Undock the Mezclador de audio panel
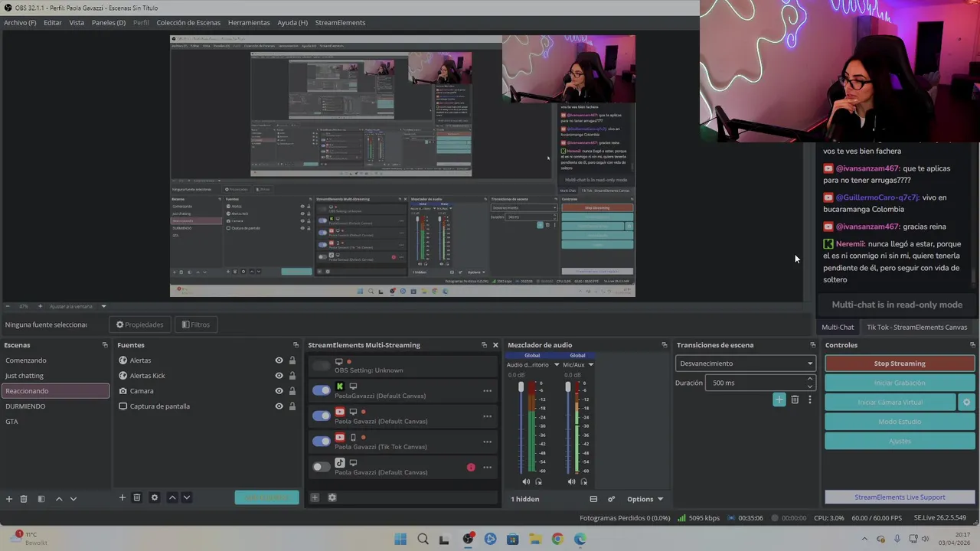The image size is (980, 551). 664,345
